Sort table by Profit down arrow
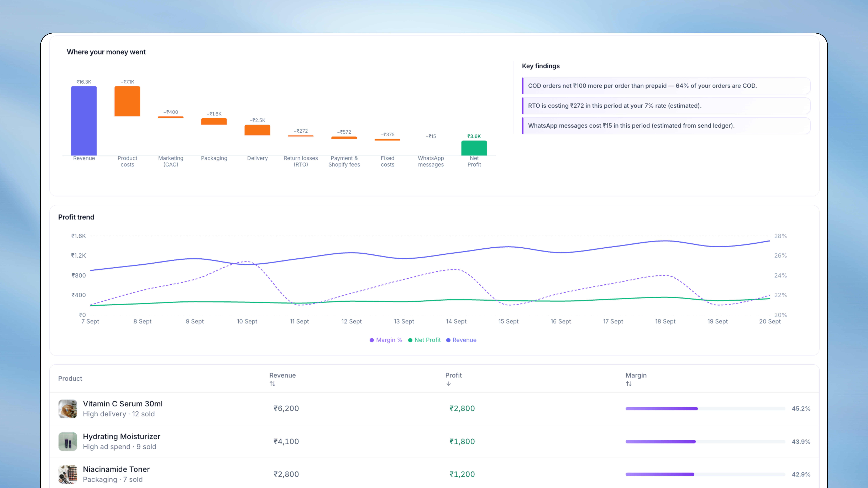Image resolution: width=868 pixels, height=488 pixels. tap(448, 384)
